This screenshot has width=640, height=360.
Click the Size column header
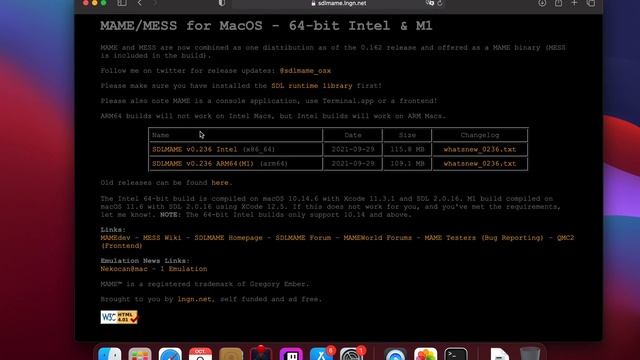tap(407, 135)
